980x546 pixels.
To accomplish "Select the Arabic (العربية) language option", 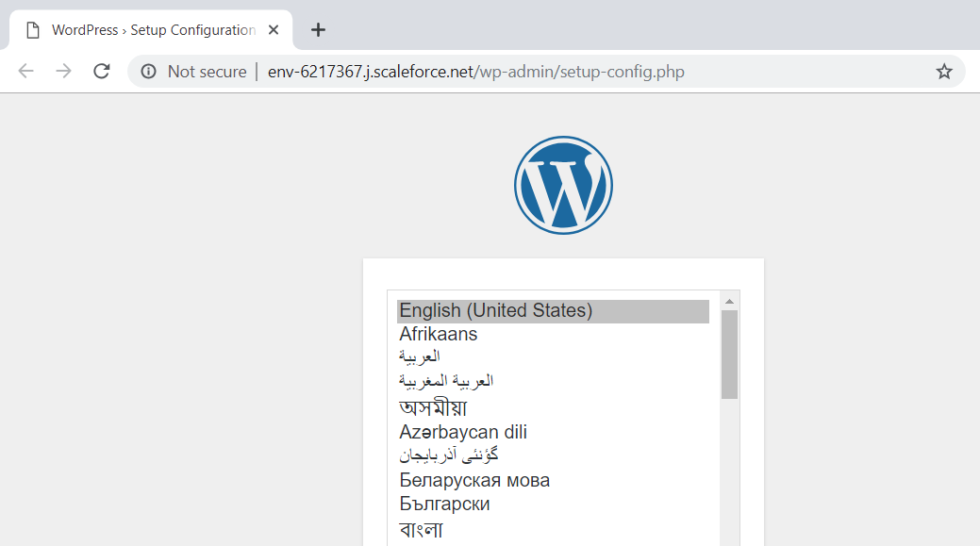I will tap(420, 356).
